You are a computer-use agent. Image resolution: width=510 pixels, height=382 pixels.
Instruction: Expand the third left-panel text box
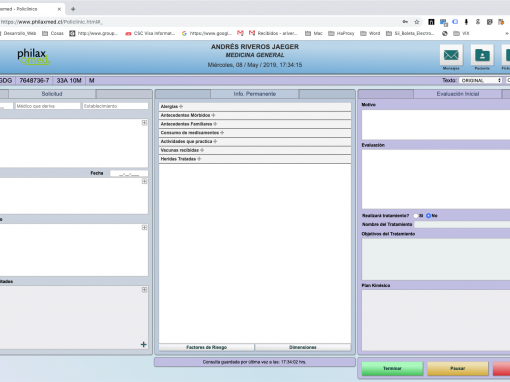[144, 227]
